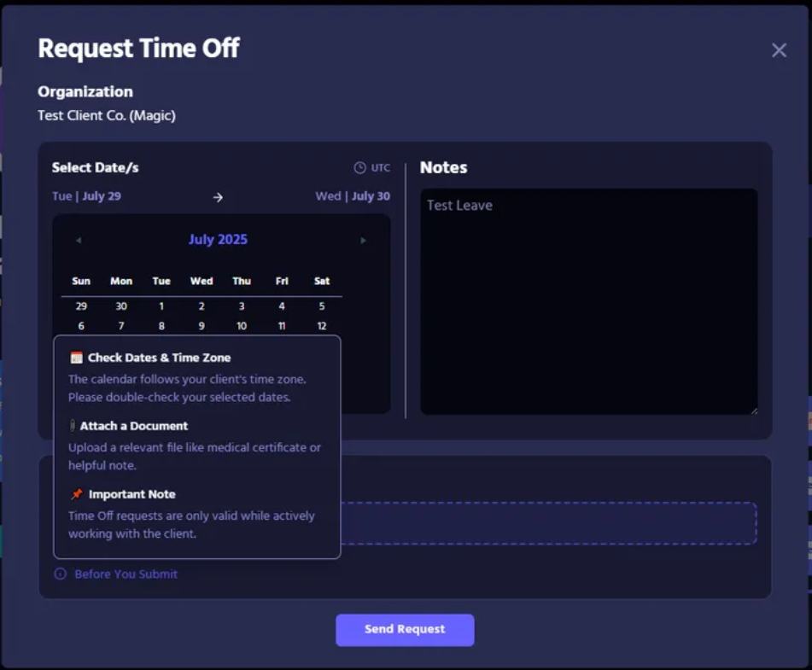Select July 4 on the calendar

coord(282,306)
